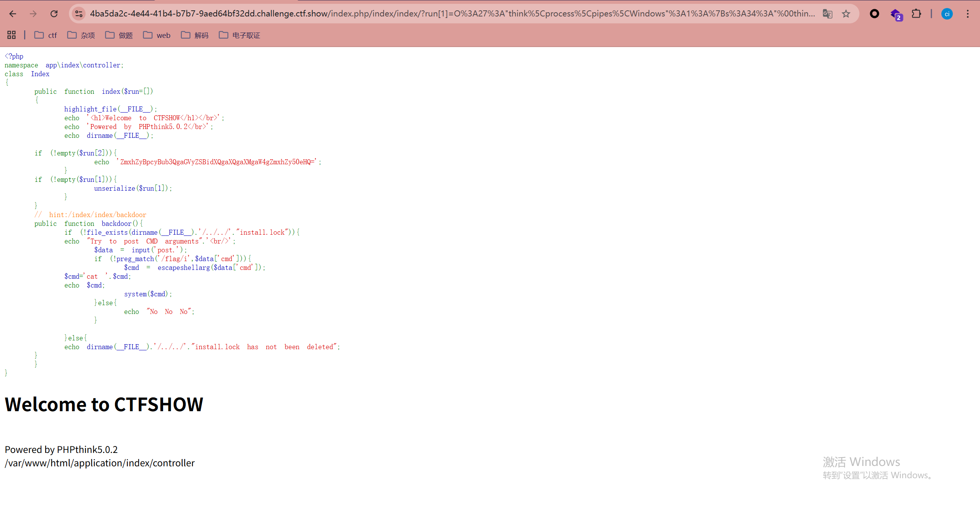Open the extension with badge 2
This screenshot has height=505, width=980.
tap(896, 15)
